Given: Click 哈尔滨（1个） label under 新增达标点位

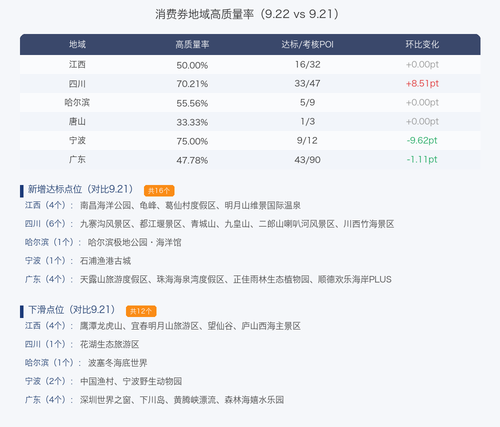Looking at the screenshot, I should pyautogui.click(x=53, y=242).
